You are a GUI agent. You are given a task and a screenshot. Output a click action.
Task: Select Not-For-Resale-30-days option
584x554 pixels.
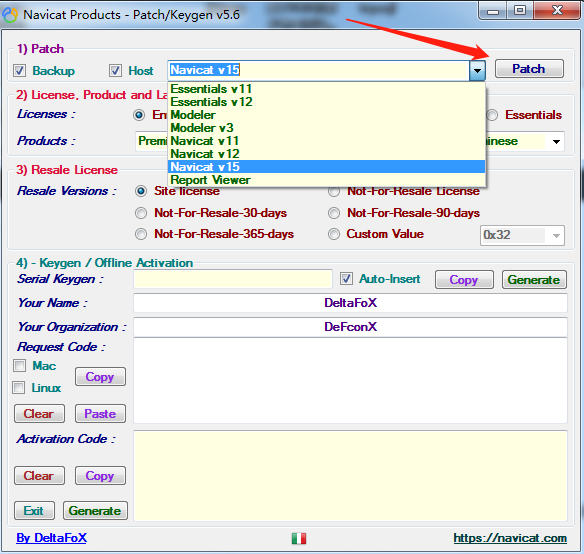[x=141, y=213]
